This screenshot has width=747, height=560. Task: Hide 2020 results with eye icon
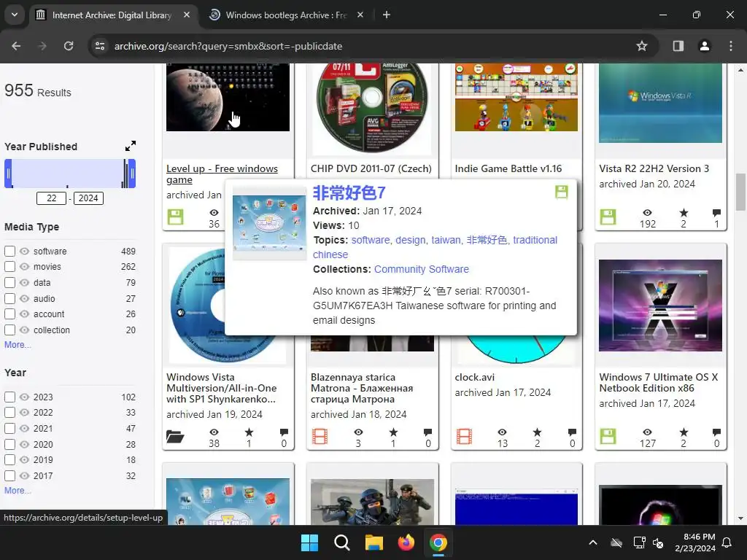click(24, 444)
